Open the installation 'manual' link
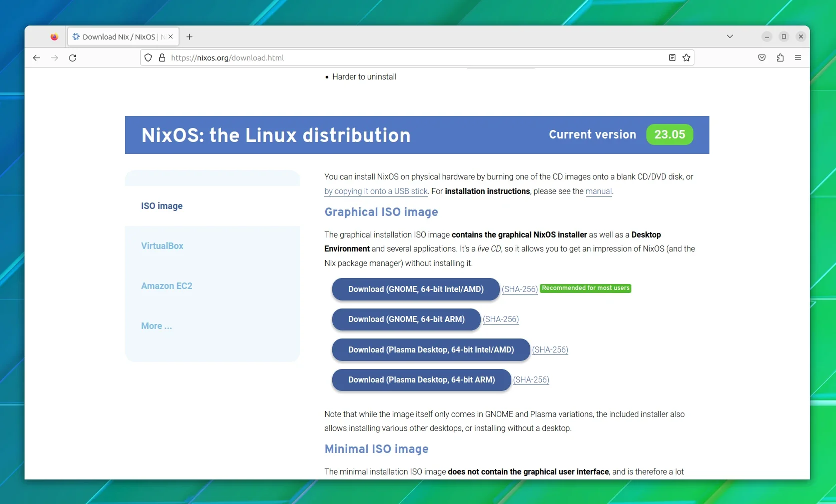The height and width of the screenshot is (504, 836). pyautogui.click(x=599, y=191)
